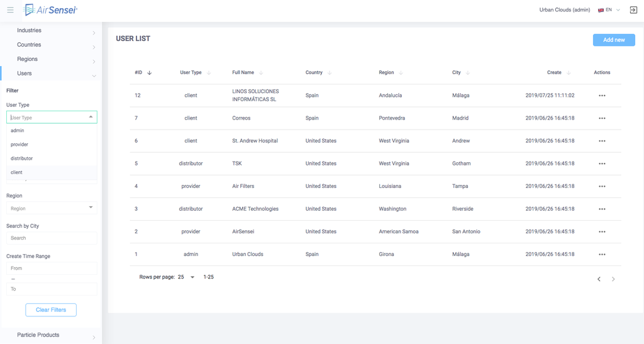
Task: Open the Region filter dropdown
Action: pyautogui.click(x=52, y=208)
